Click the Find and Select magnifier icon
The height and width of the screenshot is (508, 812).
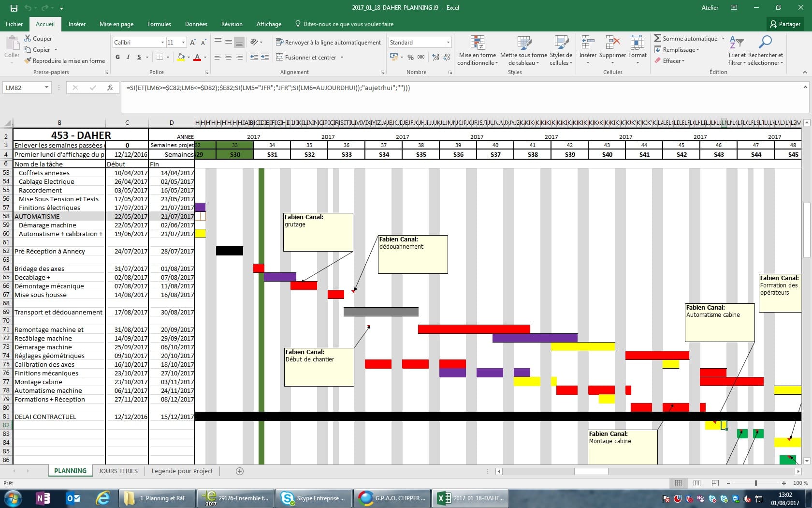click(765, 43)
